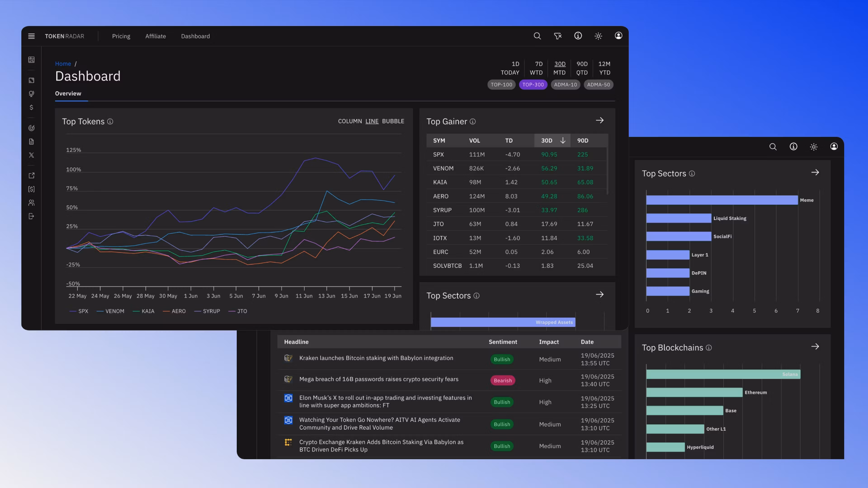This screenshot has height=488, width=868.
Task: Sort by 30D column arrow
Action: pyautogui.click(x=562, y=141)
